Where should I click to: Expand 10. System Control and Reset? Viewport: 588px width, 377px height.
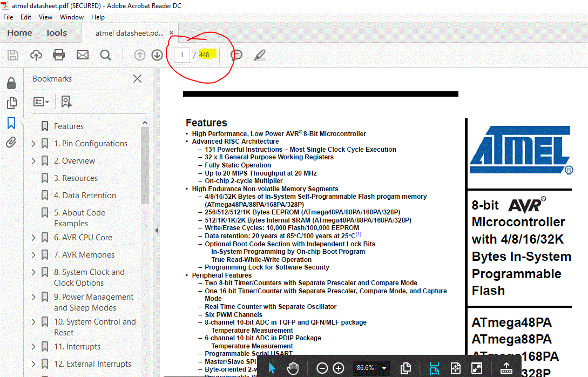(x=33, y=322)
